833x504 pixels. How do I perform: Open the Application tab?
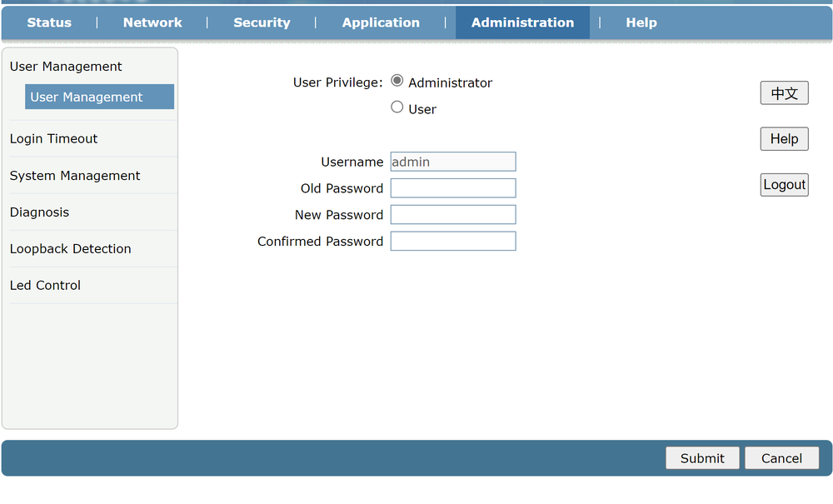pos(381,22)
